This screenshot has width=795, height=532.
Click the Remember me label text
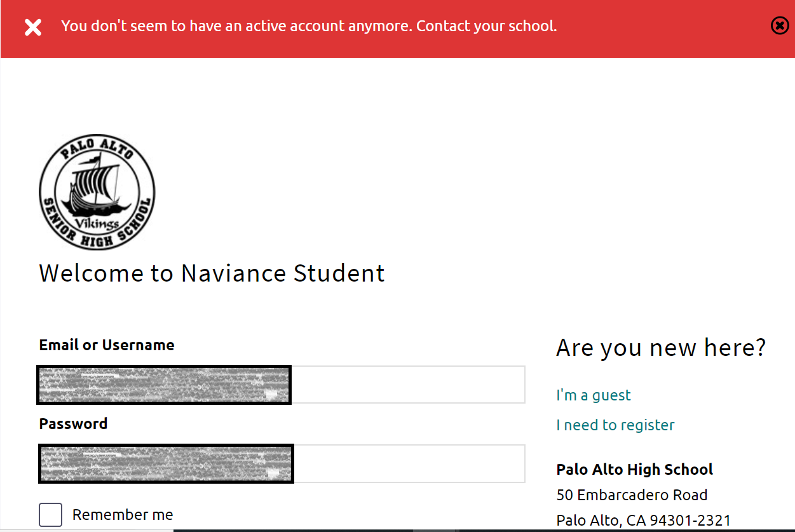coord(123,515)
